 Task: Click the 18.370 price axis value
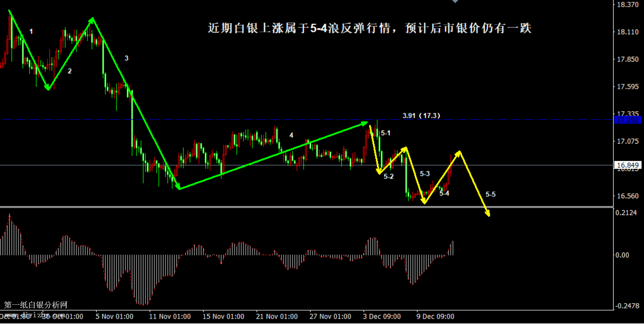[x=627, y=5]
